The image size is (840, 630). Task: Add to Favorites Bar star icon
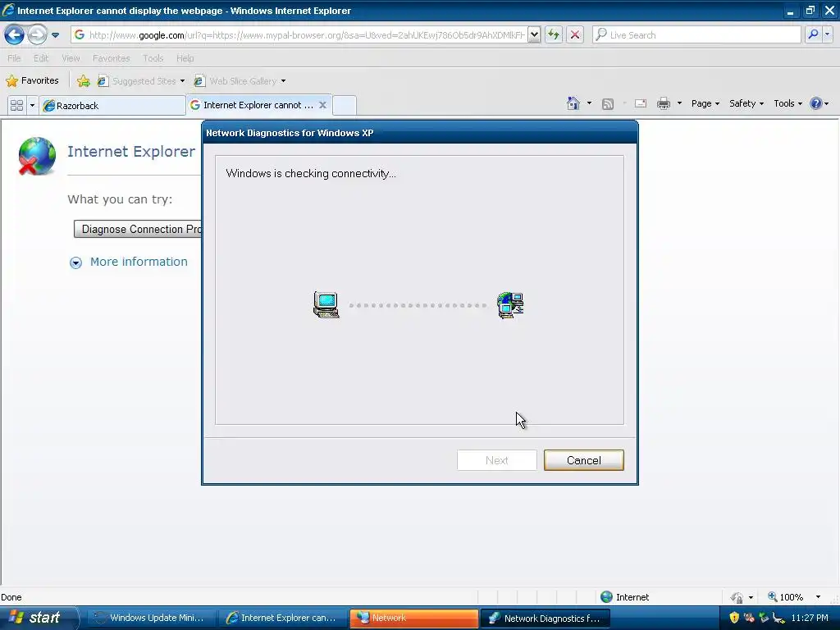pyautogui.click(x=83, y=81)
